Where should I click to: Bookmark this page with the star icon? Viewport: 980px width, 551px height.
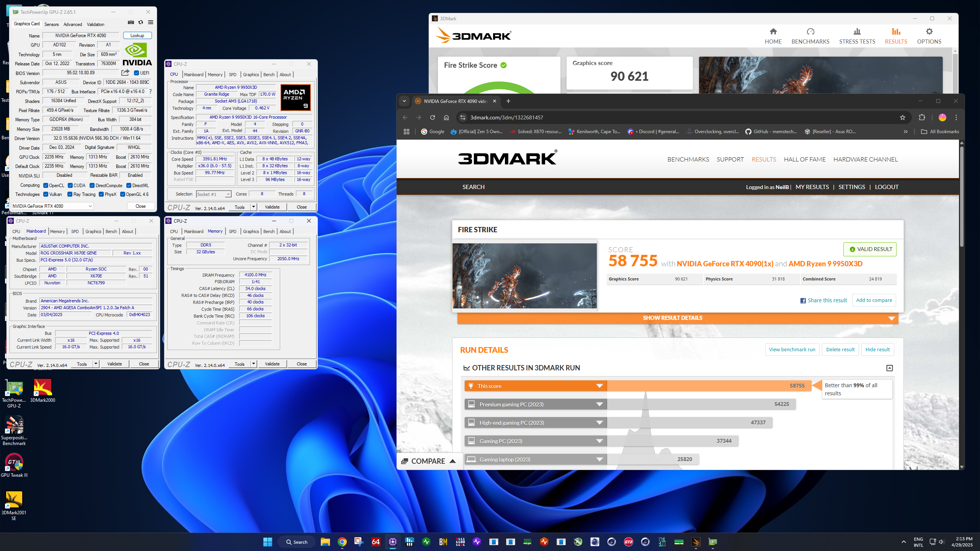(x=902, y=117)
